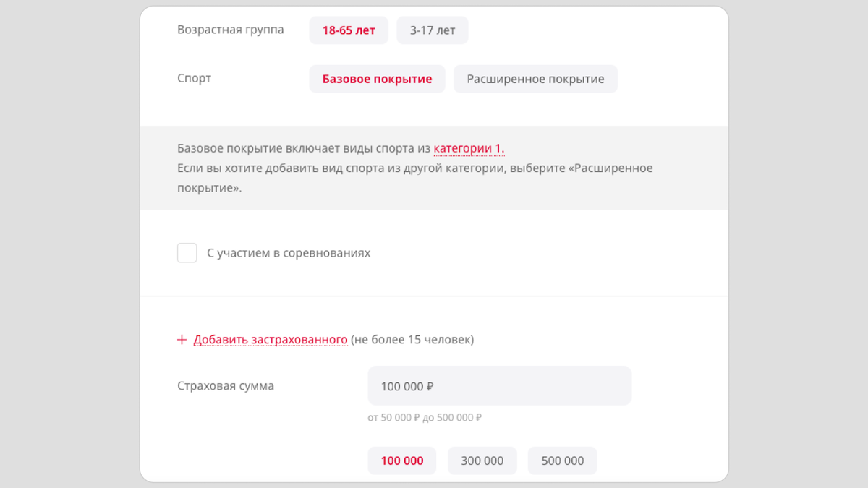Image resolution: width=868 pixels, height=488 pixels.
Task: Click the plus icon beside 'Добавить застрахованного'
Action: point(182,338)
